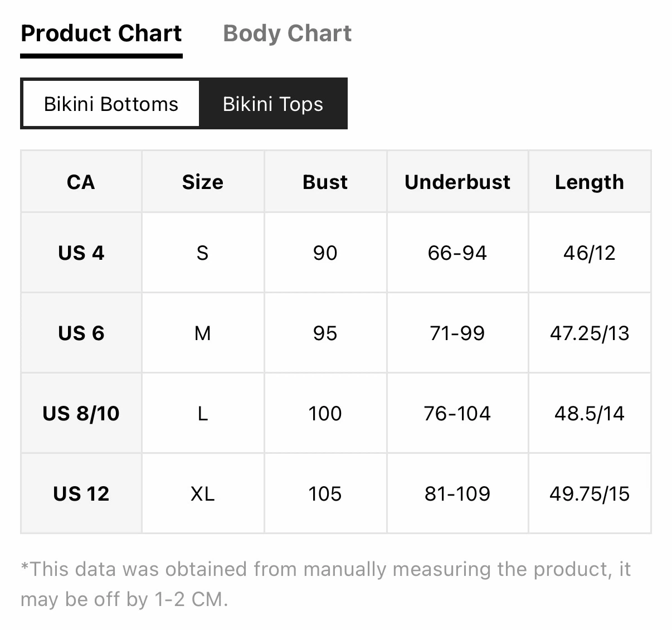This screenshot has width=672, height=630.
Task: Click the manual measurement disclaimer text
Action: coord(325,584)
